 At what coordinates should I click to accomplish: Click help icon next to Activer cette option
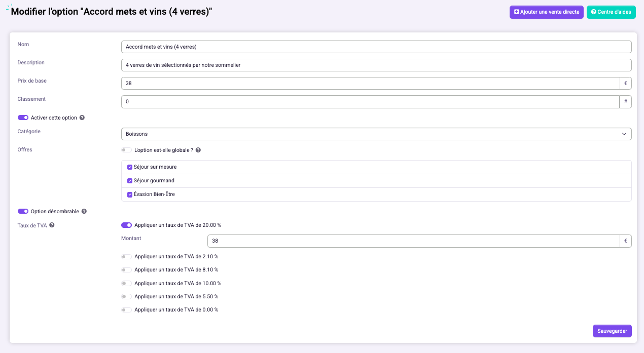(82, 117)
